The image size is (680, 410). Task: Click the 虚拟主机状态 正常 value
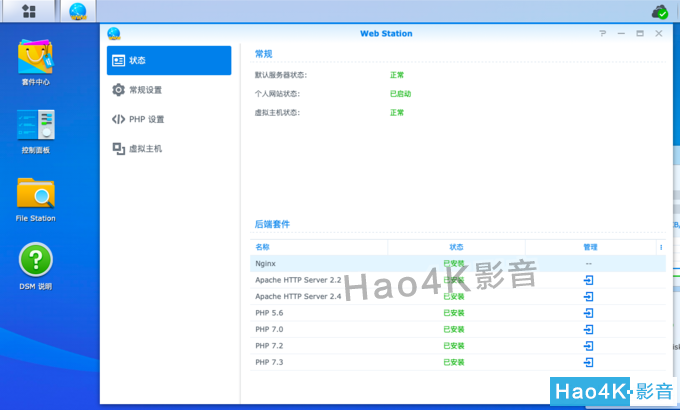pyautogui.click(x=397, y=113)
